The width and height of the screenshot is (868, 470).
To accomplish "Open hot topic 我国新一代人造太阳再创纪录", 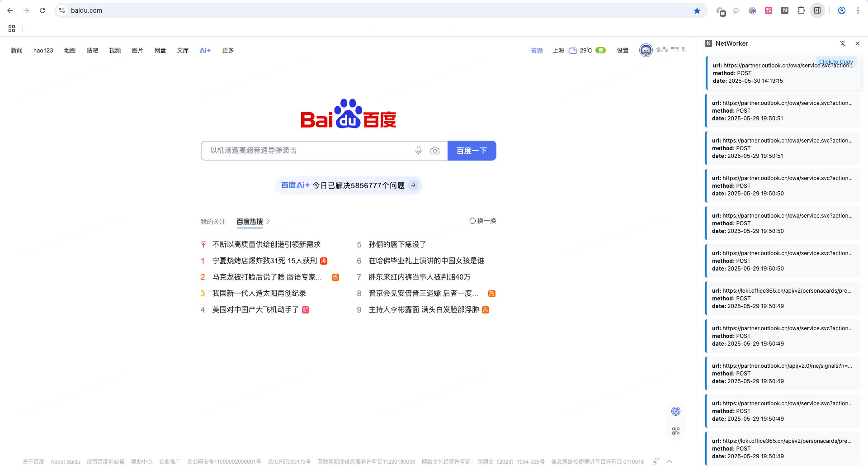I will pos(259,293).
